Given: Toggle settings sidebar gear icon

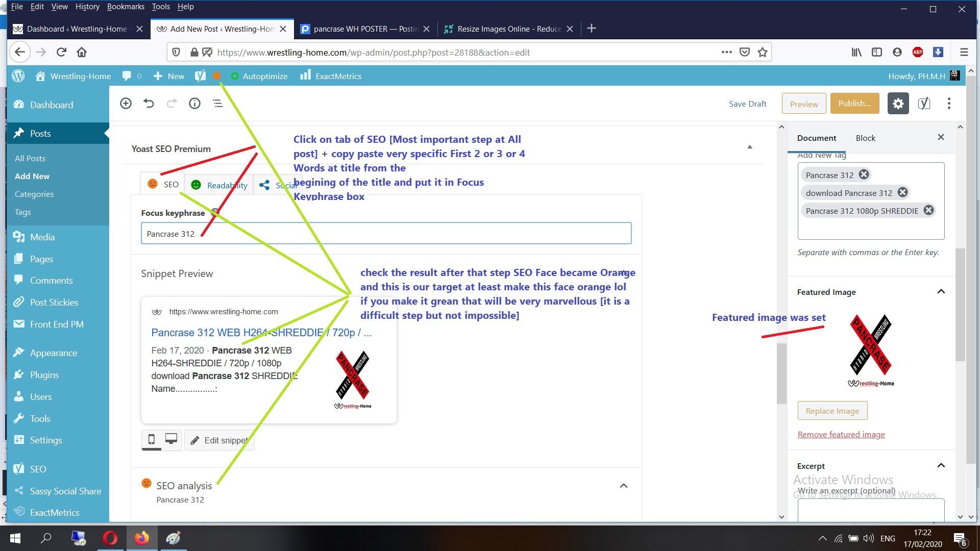Looking at the screenshot, I should coord(898,104).
